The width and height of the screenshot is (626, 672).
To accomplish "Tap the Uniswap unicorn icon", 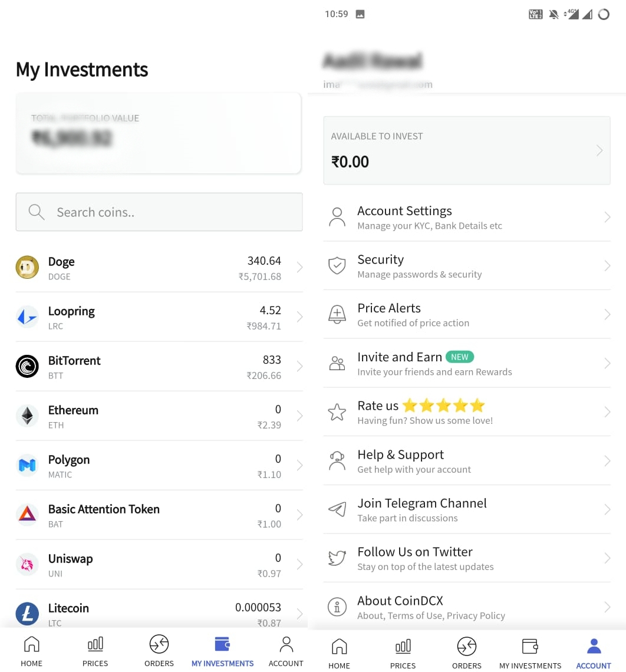I will coord(27,565).
